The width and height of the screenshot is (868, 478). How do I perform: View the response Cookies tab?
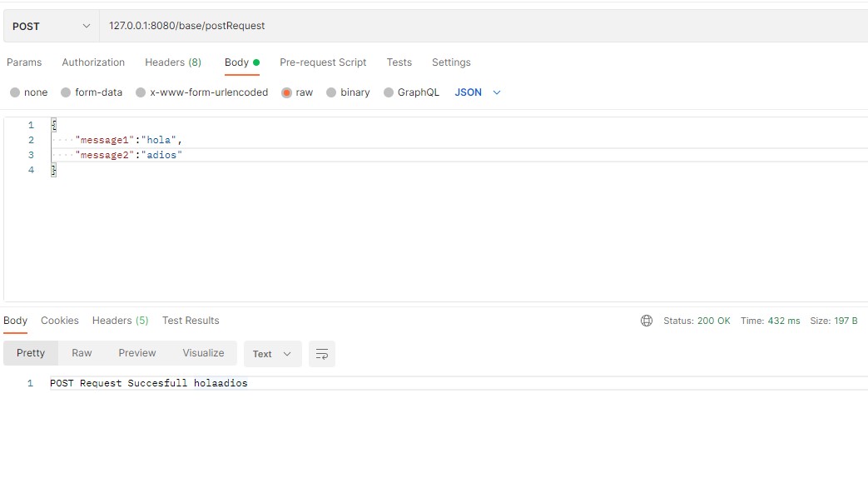click(x=60, y=321)
